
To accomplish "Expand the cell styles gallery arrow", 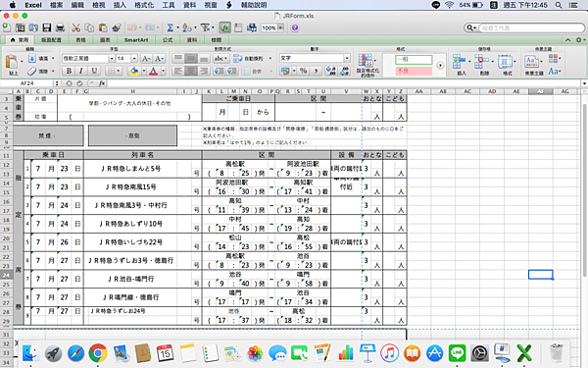I will click(441, 66).
